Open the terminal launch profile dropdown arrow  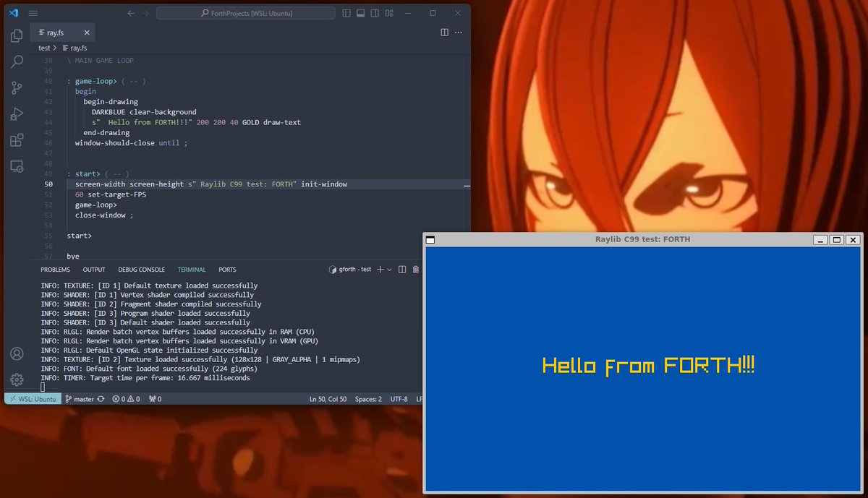390,270
